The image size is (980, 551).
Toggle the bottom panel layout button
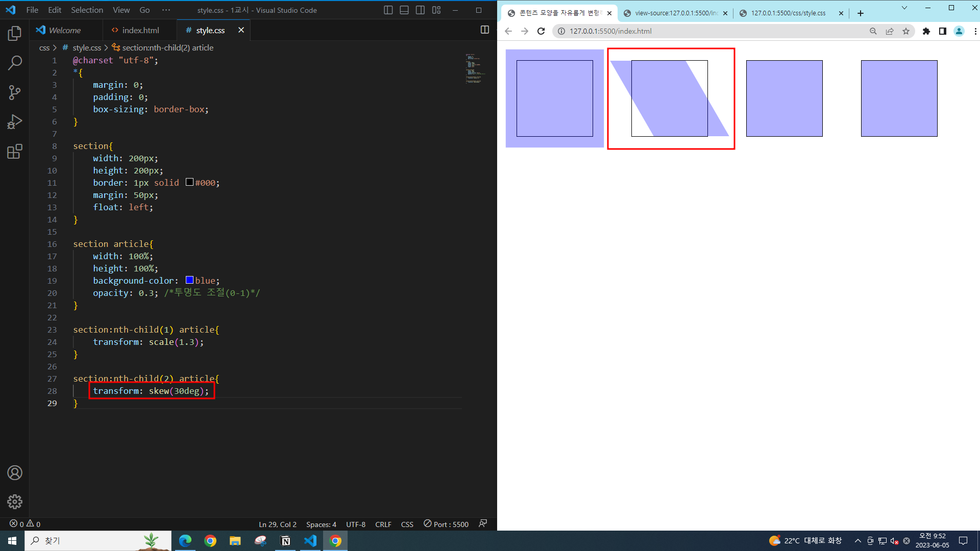pyautogui.click(x=404, y=10)
